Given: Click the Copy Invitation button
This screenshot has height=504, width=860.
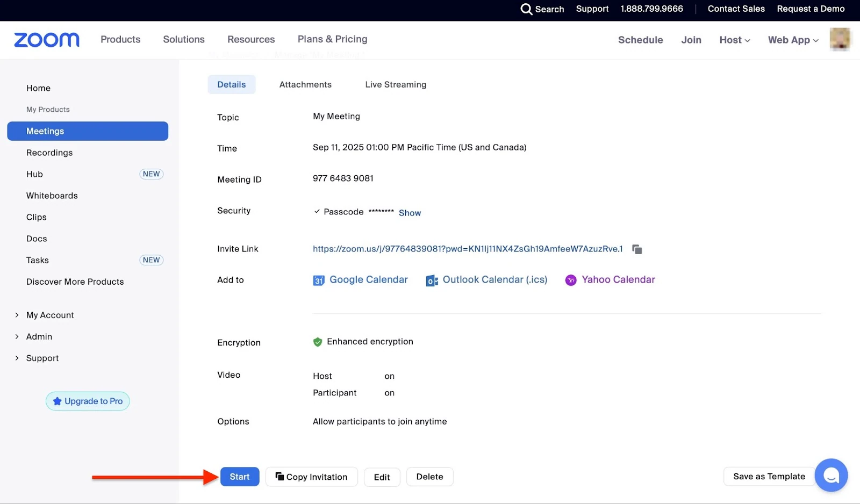Looking at the screenshot, I should click(x=312, y=477).
